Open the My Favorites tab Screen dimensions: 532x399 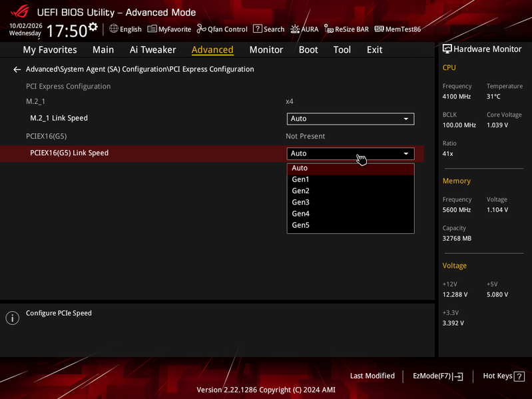tap(50, 50)
